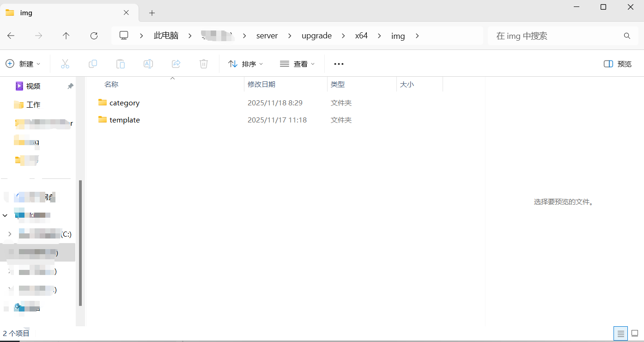Viewport: 644px width, 342px height.
Task: Open a new tab with plus button
Action: (x=152, y=13)
